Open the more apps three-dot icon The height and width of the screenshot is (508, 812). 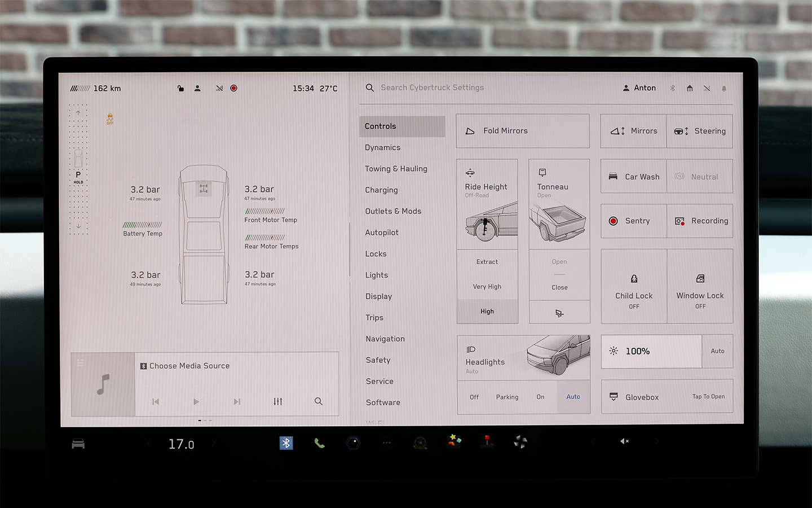[387, 443]
